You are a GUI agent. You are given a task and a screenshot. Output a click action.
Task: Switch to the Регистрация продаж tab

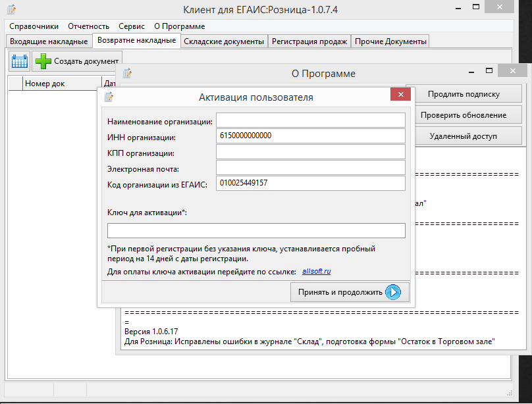(309, 41)
